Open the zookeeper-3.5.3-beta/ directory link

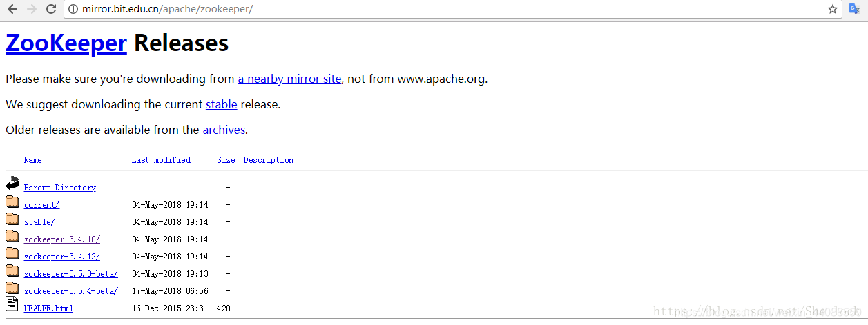coord(70,274)
